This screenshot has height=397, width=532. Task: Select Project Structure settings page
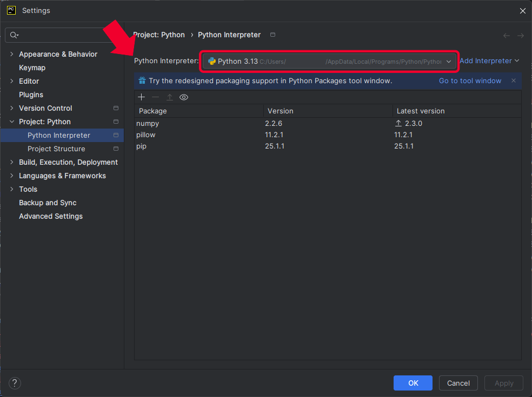[x=56, y=149]
